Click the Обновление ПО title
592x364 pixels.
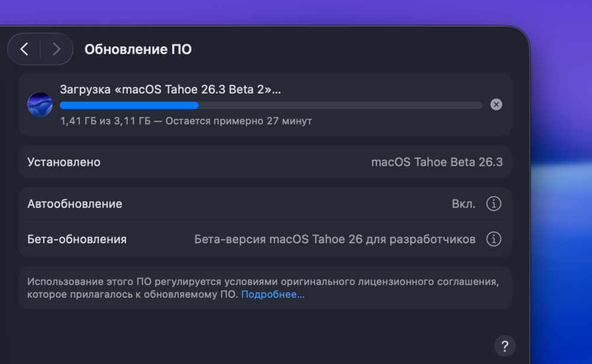point(138,50)
